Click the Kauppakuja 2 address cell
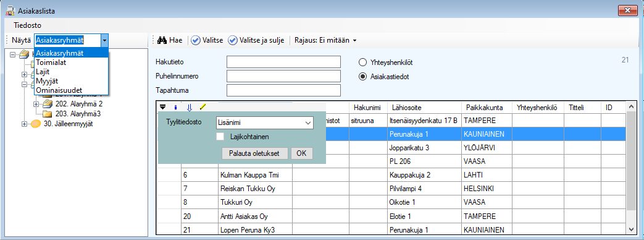Viewport: 644px width, 240px height. [425, 175]
